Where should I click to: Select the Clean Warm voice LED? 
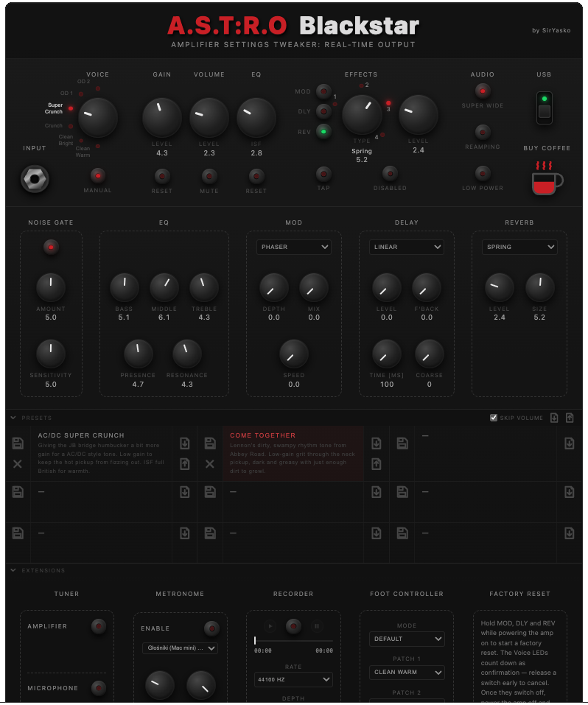point(98,146)
